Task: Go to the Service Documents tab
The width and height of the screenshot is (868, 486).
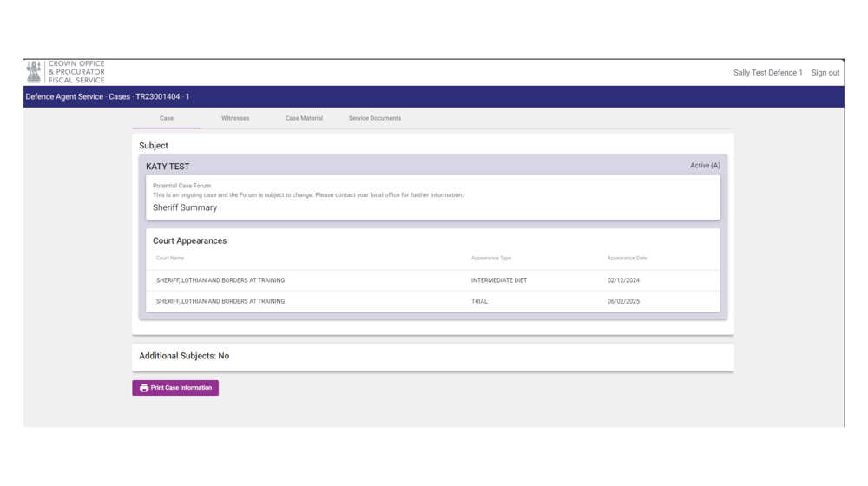Action: pos(375,118)
